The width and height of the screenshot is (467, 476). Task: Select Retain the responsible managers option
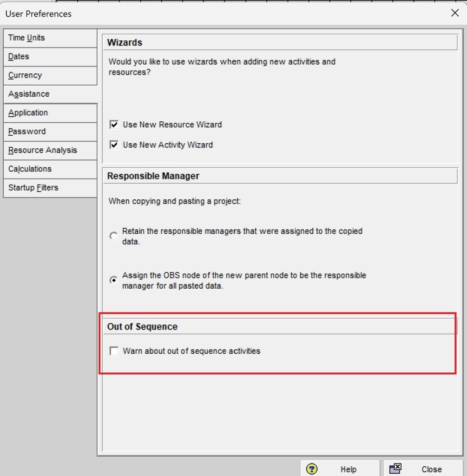pyautogui.click(x=114, y=236)
